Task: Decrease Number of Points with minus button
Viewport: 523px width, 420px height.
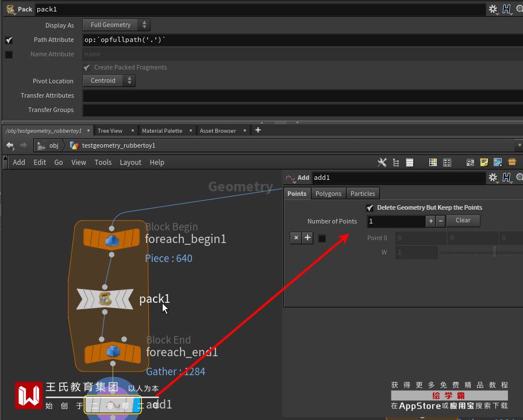Action: tap(441, 221)
